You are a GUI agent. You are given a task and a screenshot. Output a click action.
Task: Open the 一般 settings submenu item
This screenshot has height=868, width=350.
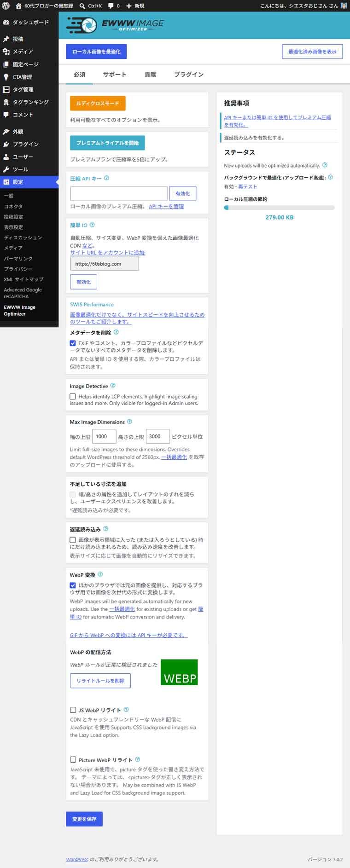click(9, 196)
